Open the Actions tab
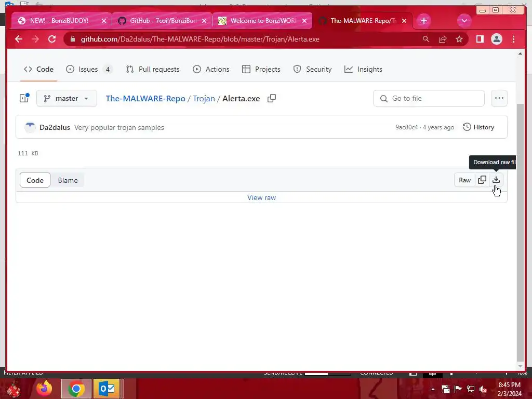532x399 pixels. click(211, 69)
